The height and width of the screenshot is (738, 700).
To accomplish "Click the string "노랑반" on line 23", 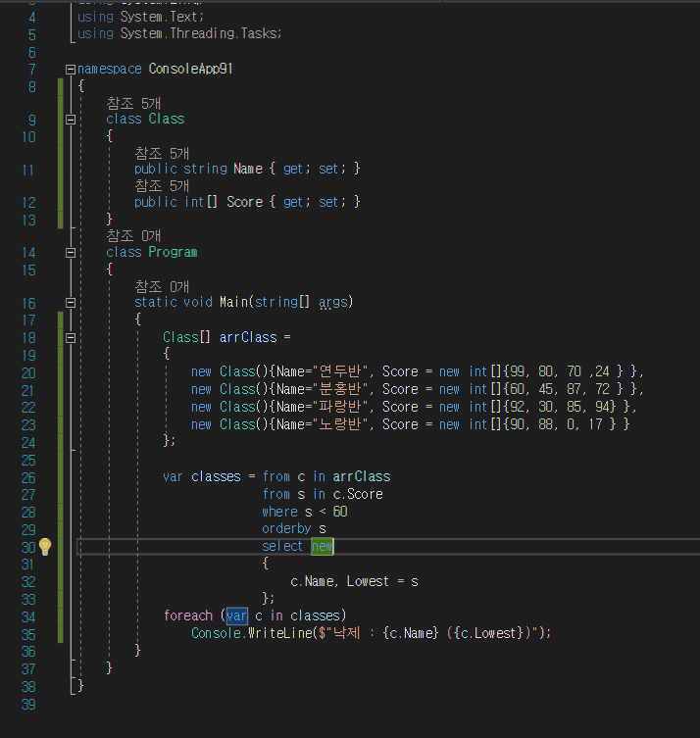I will [x=340, y=424].
